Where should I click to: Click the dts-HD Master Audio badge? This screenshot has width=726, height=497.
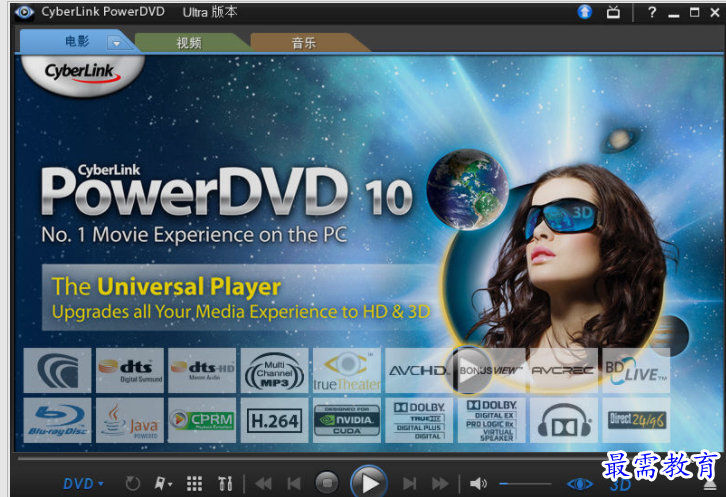tap(202, 371)
